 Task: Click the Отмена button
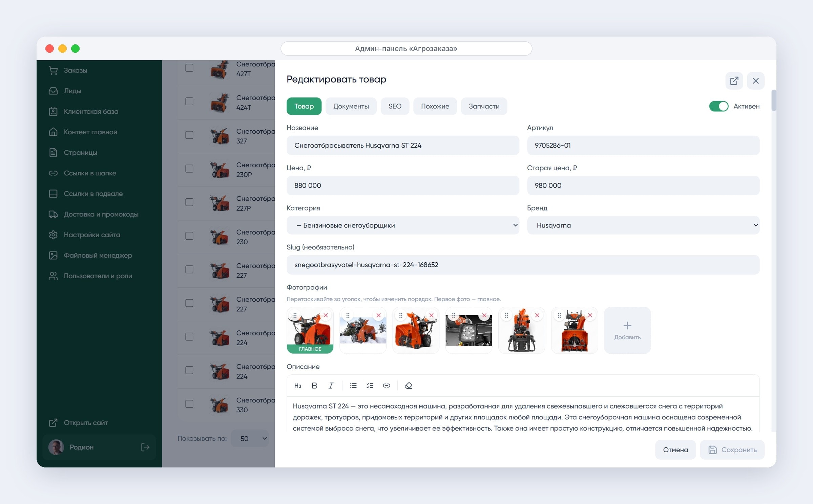(x=675, y=450)
